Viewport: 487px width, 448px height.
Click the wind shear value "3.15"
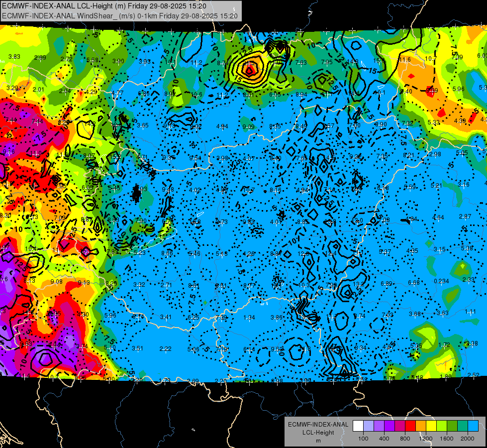pos(439,249)
